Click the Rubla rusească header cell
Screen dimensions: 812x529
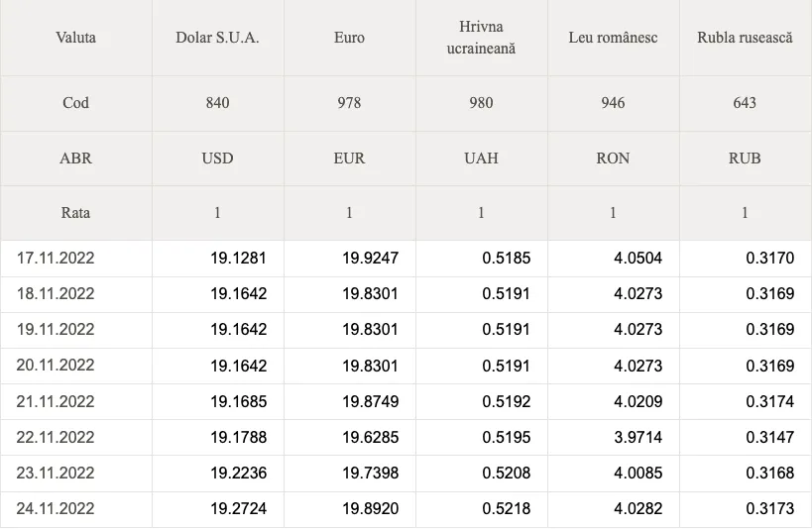(x=746, y=38)
